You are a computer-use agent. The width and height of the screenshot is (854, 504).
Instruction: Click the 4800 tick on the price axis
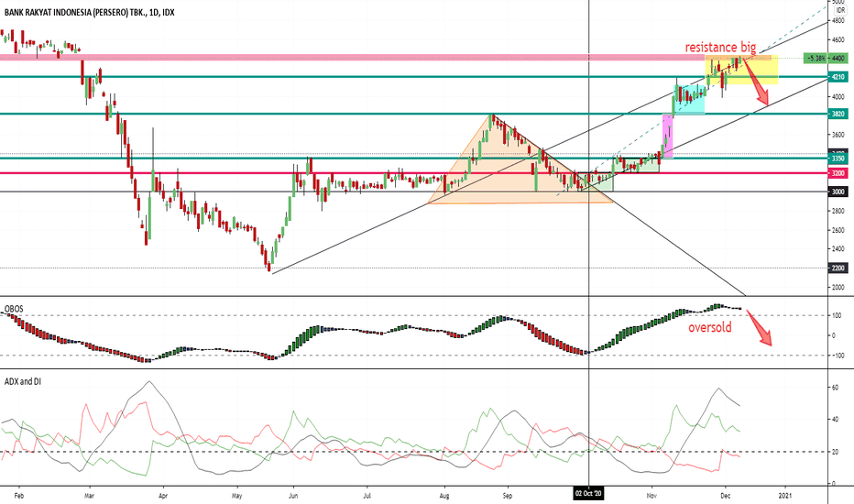click(838, 21)
